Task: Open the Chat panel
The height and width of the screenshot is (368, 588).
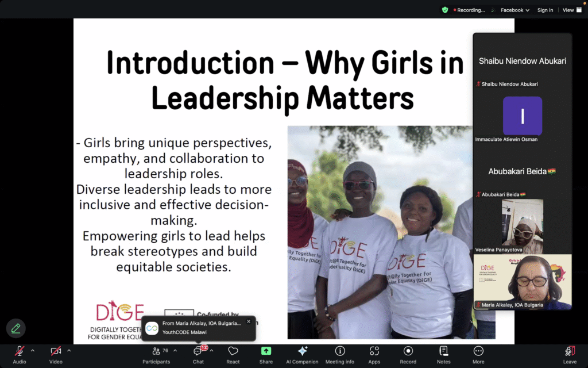Action: coord(198,351)
